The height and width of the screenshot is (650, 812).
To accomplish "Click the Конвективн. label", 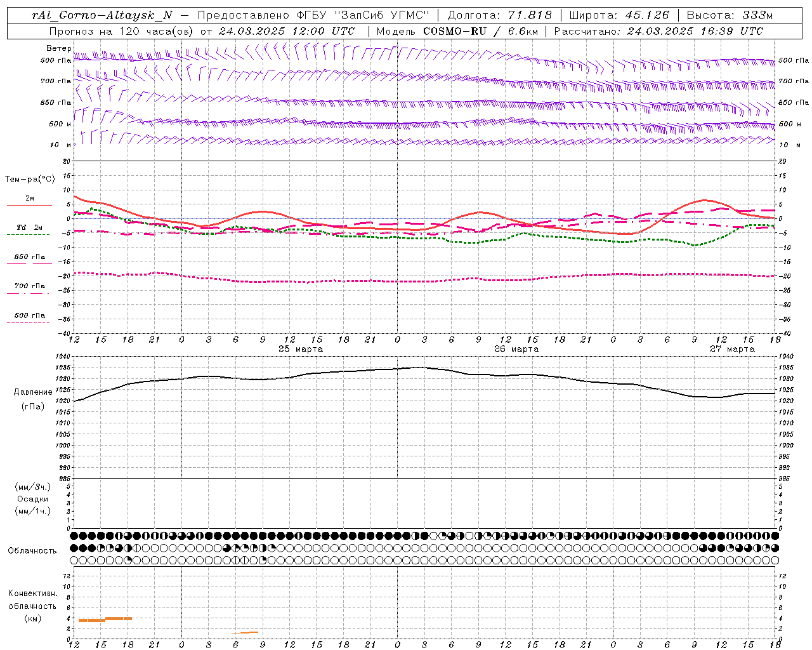I will coord(32,594).
